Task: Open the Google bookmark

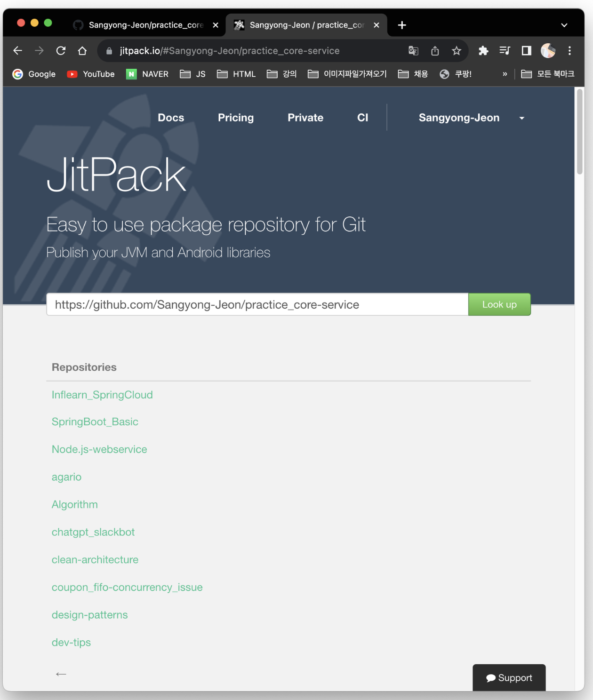Action: point(34,74)
